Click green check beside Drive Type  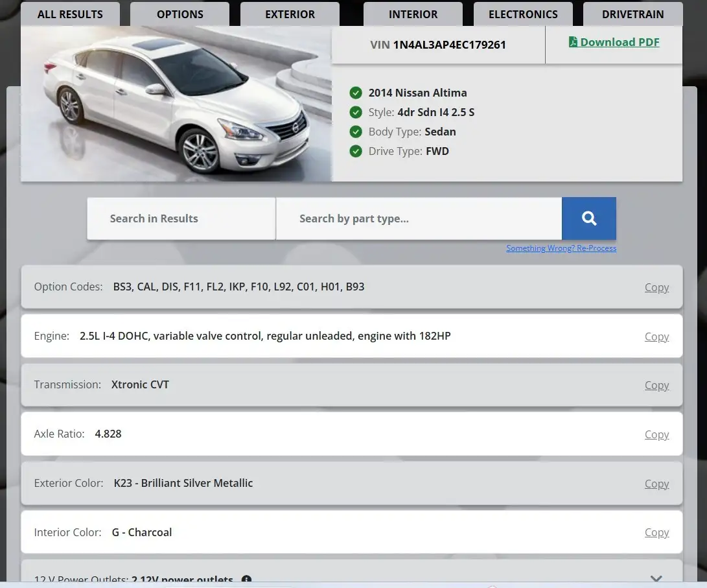[x=356, y=151]
